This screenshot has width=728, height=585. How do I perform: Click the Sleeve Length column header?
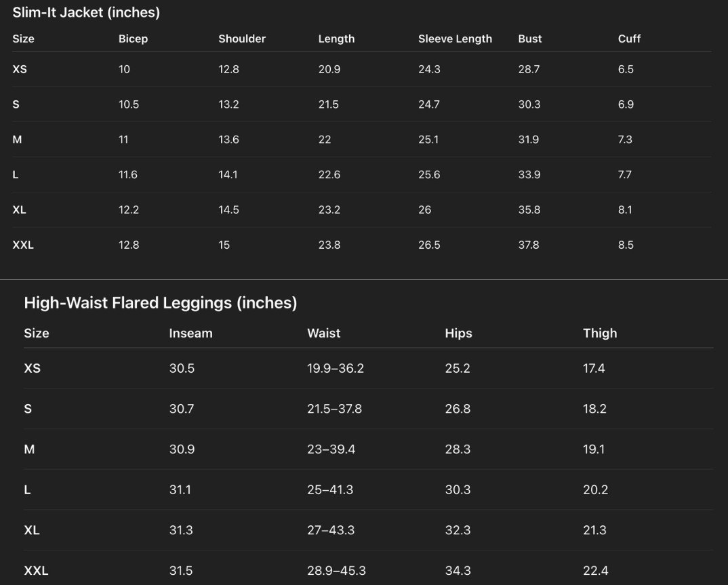[x=455, y=39]
